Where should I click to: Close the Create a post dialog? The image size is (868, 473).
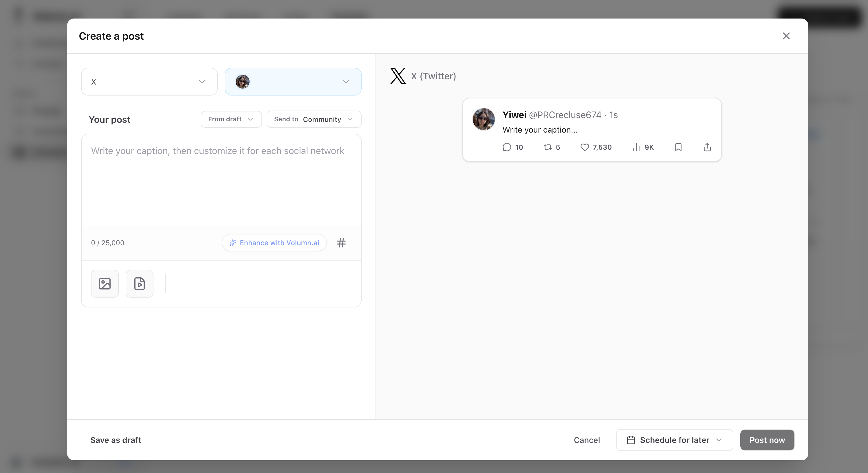pyautogui.click(x=786, y=36)
